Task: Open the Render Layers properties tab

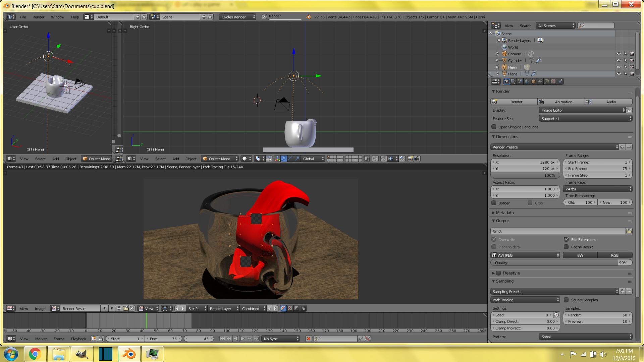Action: (x=513, y=81)
